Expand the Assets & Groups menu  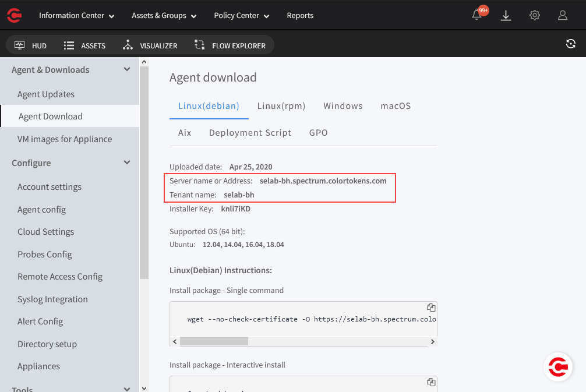[x=164, y=15]
